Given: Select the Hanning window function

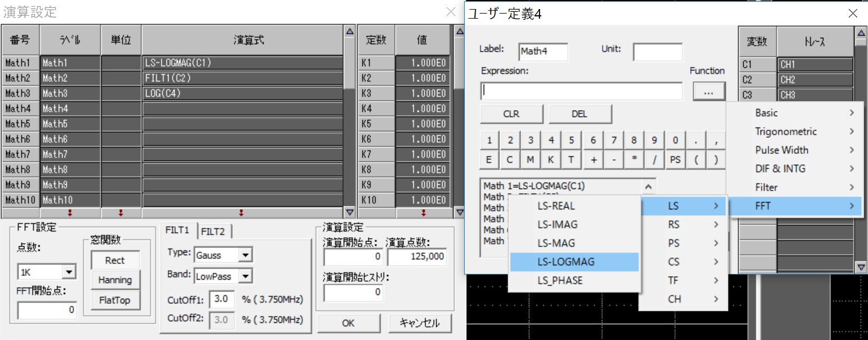Looking at the screenshot, I should [115, 280].
